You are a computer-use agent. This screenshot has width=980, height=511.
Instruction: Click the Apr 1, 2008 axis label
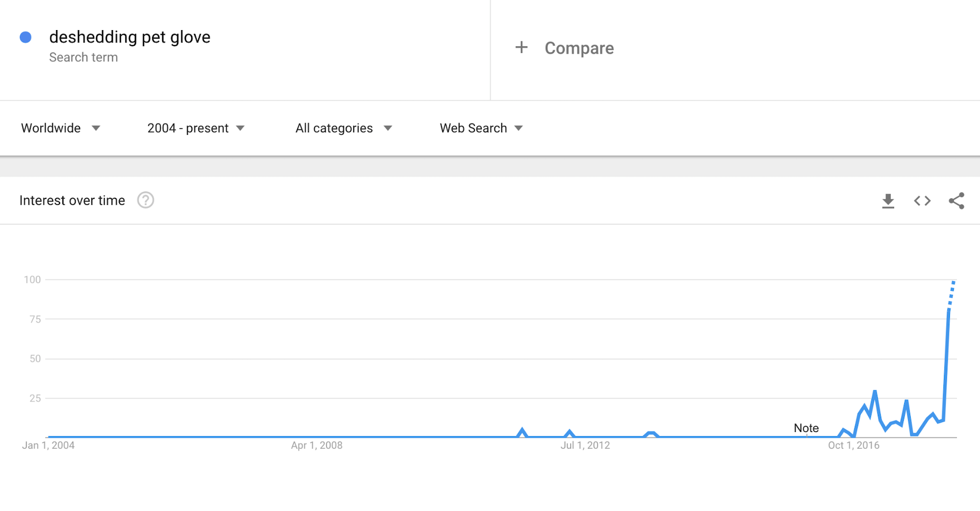316,445
